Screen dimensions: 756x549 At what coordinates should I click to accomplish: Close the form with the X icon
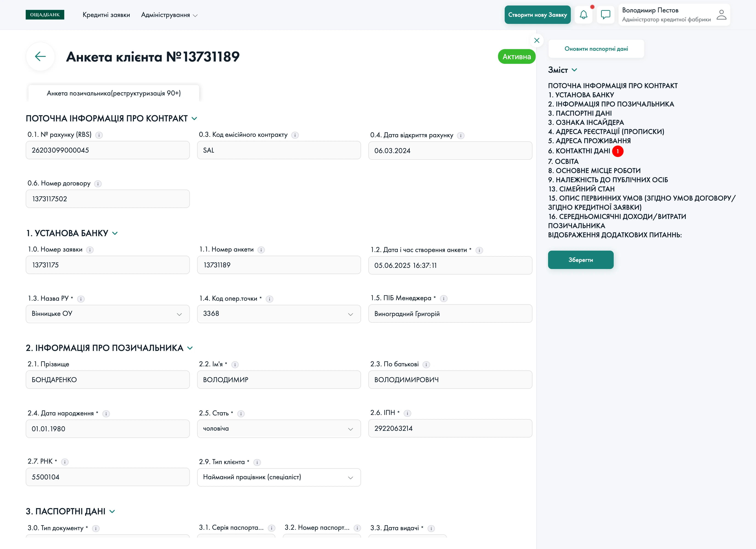point(537,41)
